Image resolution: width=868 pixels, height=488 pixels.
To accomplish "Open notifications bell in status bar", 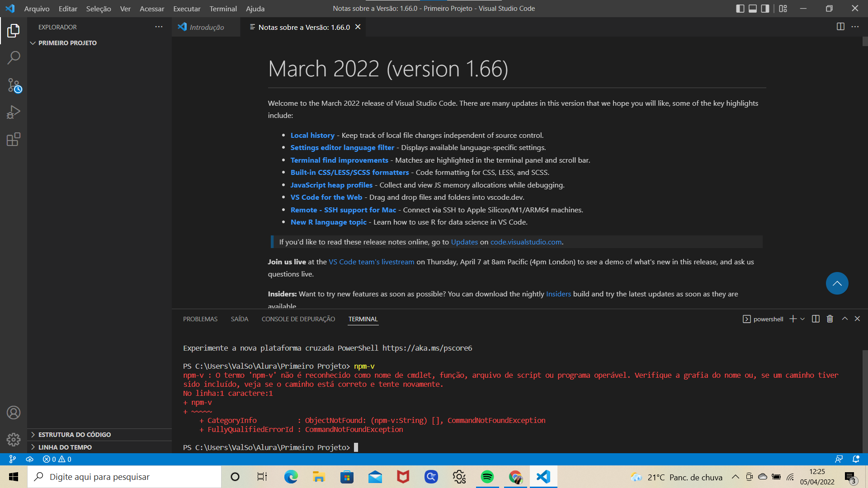I will tap(856, 459).
